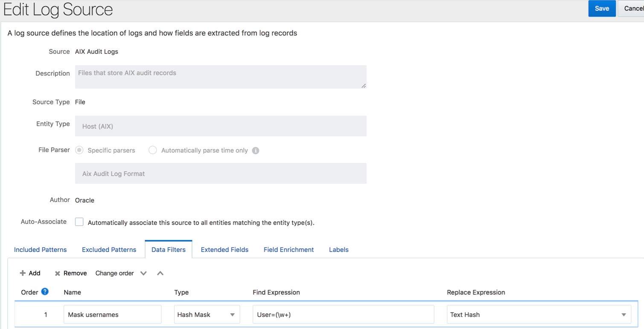Select the Specific parsers radio button

[x=79, y=150]
